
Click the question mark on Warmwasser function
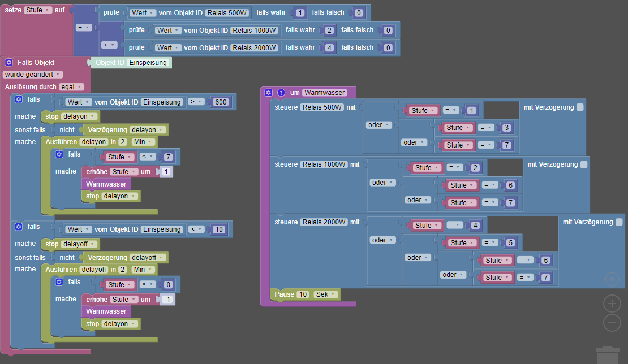pyautogui.click(x=281, y=92)
